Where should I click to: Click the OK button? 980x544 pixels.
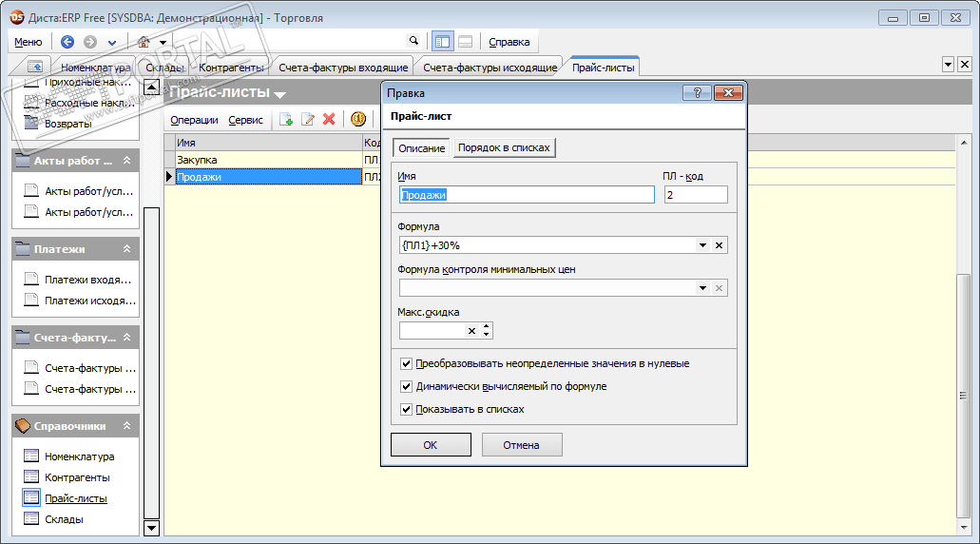click(x=431, y=444)
